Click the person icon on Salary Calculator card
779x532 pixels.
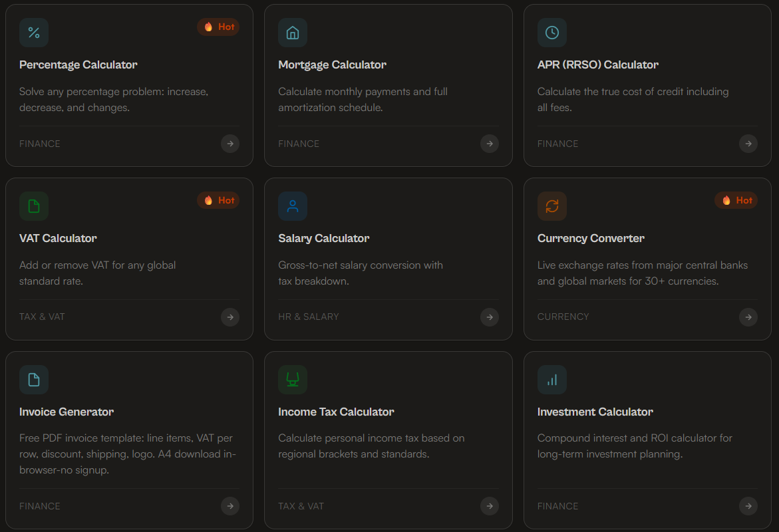pos(293,206)
